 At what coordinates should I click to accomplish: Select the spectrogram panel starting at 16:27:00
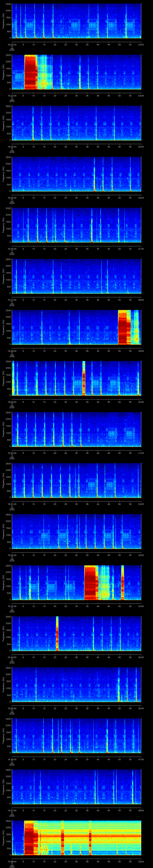point(77,276)
